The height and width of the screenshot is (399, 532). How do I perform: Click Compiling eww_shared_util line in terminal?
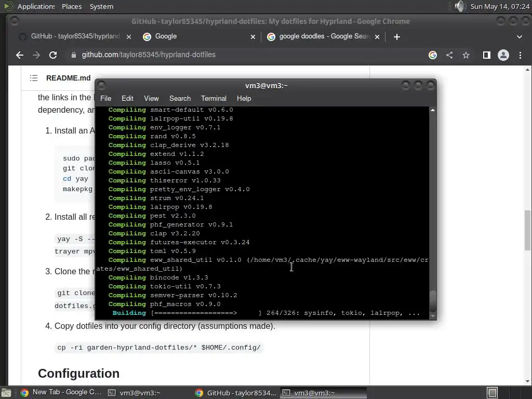tap(262, 264)
